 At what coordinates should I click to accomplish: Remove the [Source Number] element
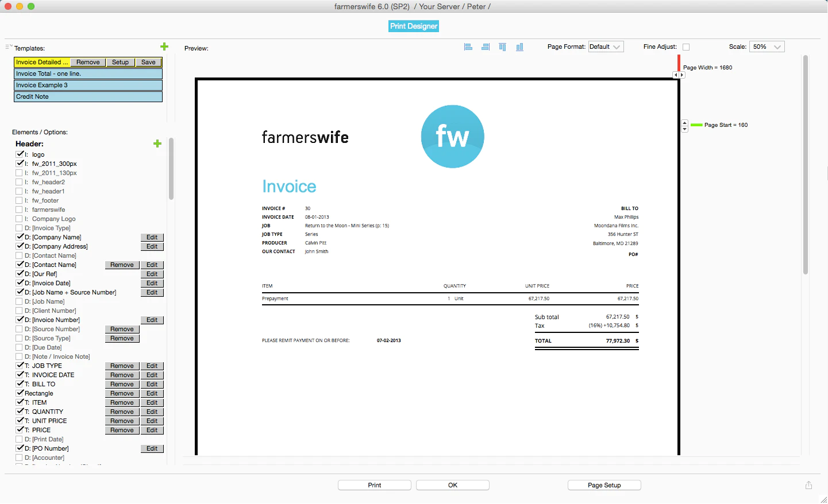tap(122, 329)
